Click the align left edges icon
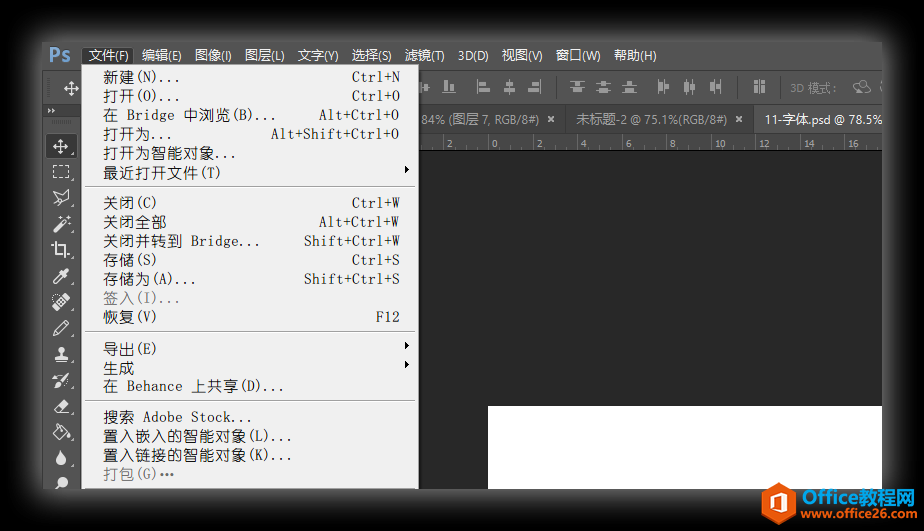The width and height of the screenshot is (924, 531). 483,87
